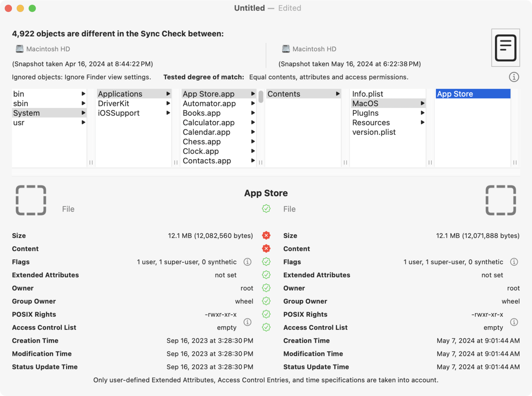This screenshot has width=532, height=396.
Task: Expand PlugIns via its arrow
Action: 423,113
